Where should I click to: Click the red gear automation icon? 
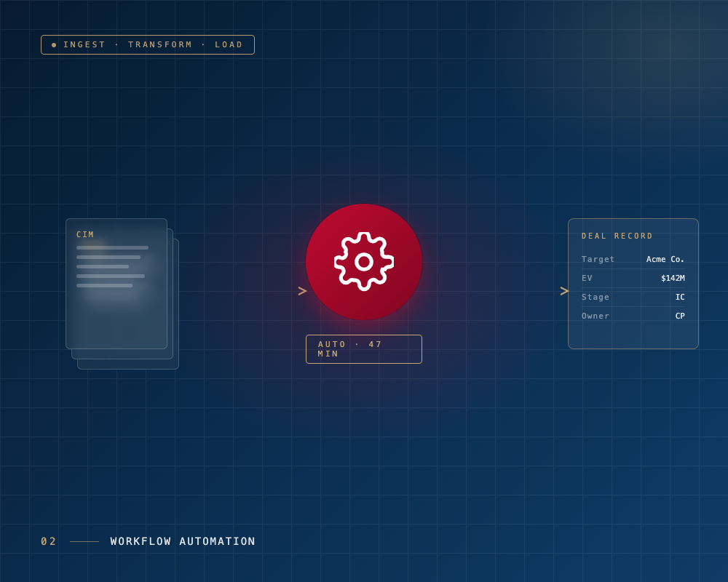click(364, 262)
